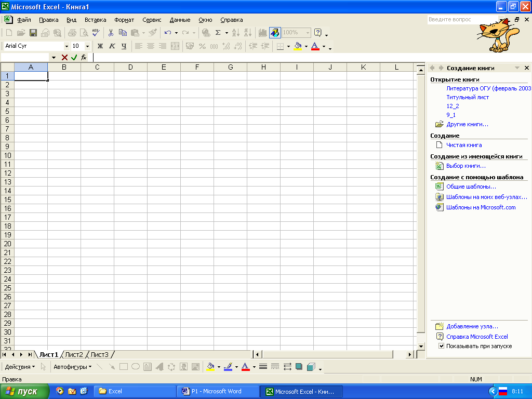The image size is (532, 399).
Task: Click the Insert Function fx icon
Action: tap(84, 57)
